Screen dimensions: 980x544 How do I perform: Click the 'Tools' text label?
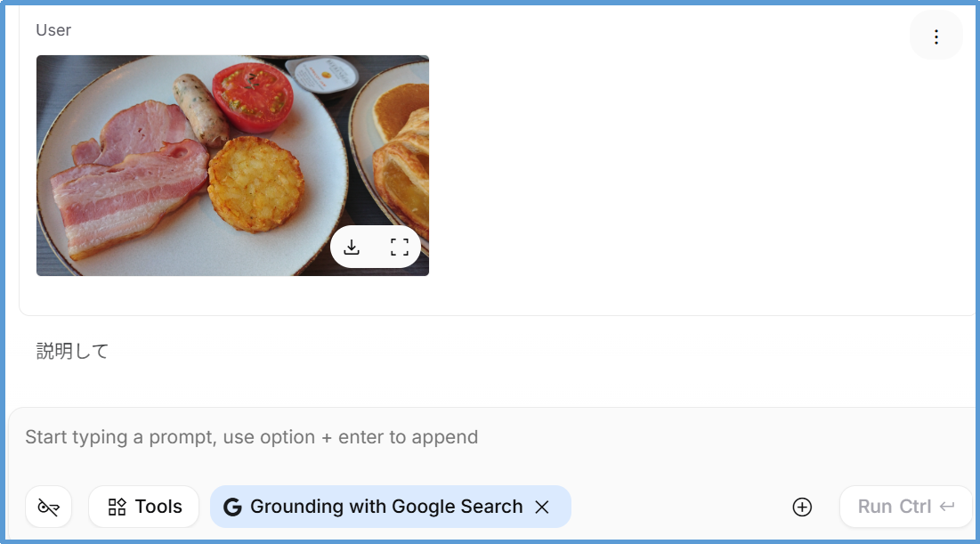(x=158, y=507)
